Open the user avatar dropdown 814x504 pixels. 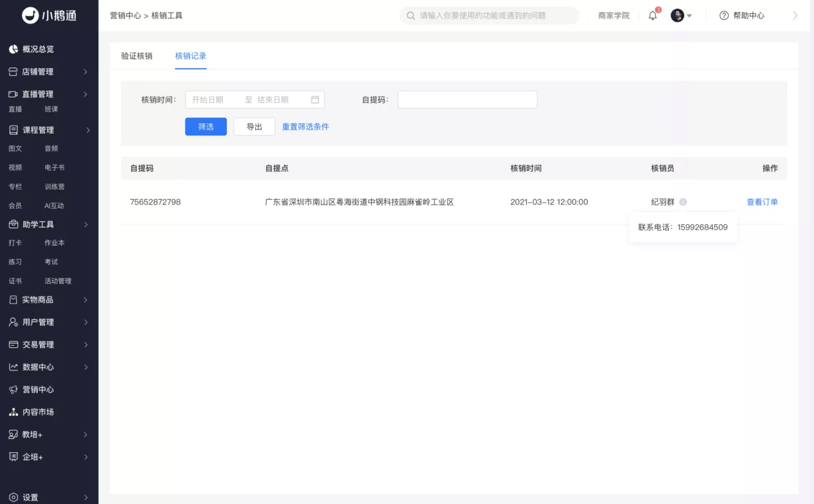(x=681, y=15)
